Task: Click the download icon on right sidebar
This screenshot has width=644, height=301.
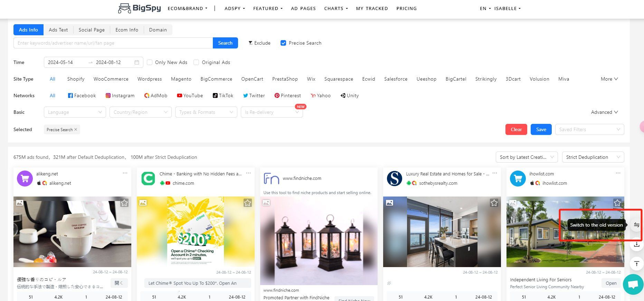Action: click(636, 245)
